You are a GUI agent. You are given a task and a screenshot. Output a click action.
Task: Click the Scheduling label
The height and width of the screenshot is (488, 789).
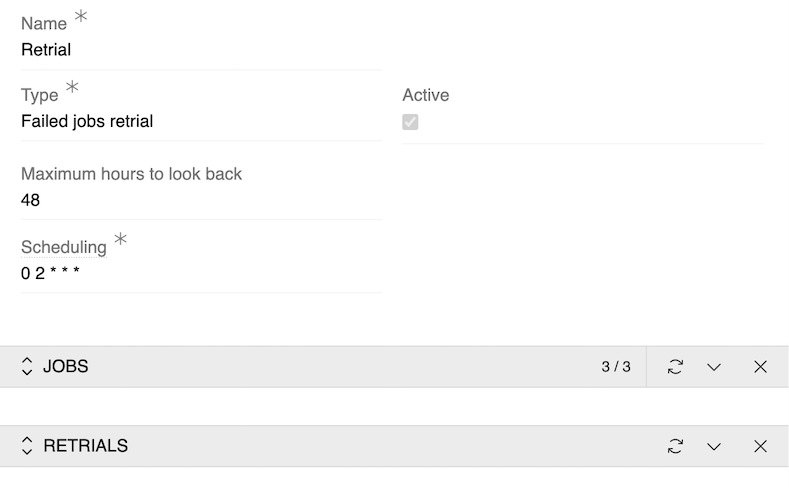pyautogui.click(x=63, y=247)
